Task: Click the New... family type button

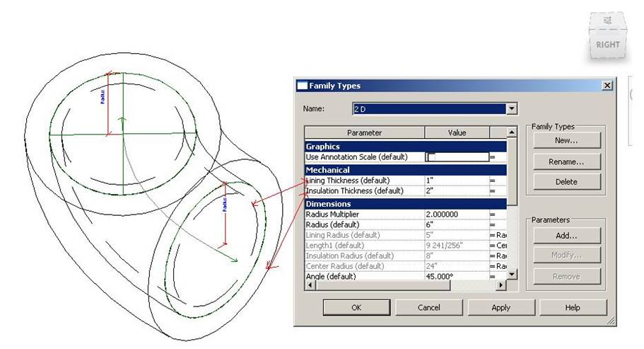Action: pos(566,140)
